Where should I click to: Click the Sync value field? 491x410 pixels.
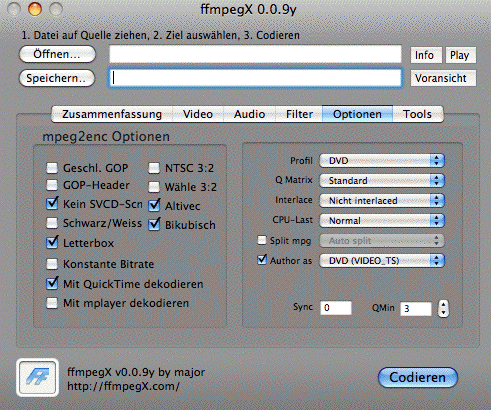[336, 308]
